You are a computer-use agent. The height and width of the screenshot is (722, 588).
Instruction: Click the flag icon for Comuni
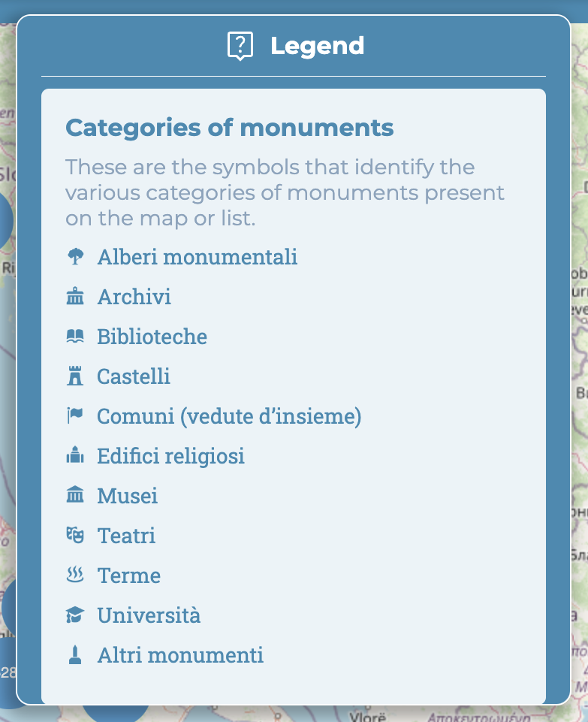[75, 416]
